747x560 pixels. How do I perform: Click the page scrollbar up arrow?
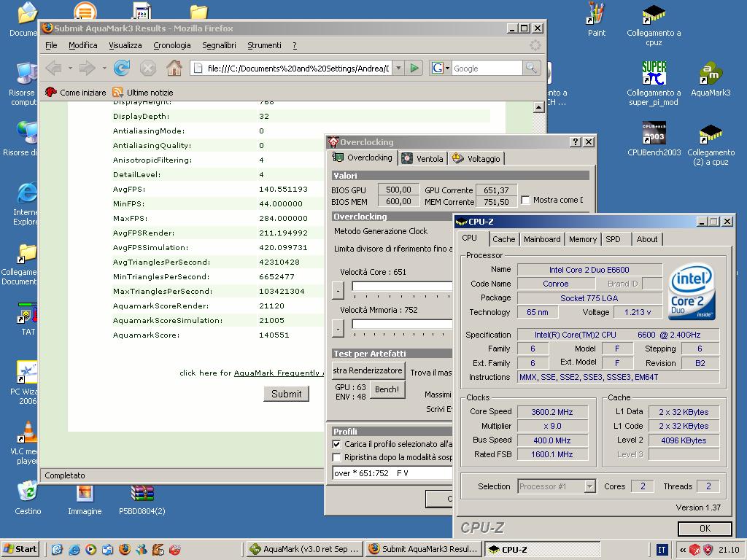539,107
